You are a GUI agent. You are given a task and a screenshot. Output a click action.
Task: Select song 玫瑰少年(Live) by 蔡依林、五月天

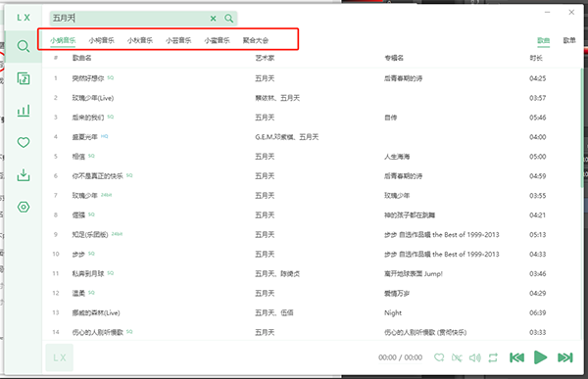coord(93,98)
